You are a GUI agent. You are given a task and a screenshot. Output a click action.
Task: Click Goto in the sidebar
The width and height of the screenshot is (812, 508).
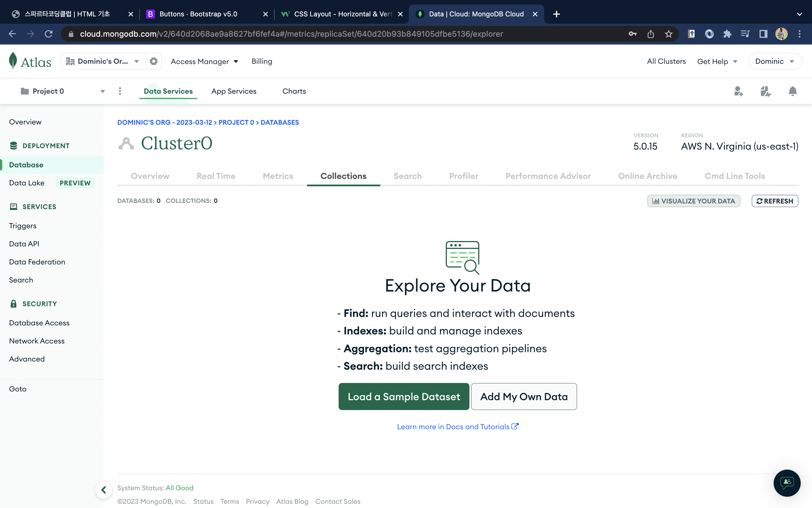tap(18, 389)
